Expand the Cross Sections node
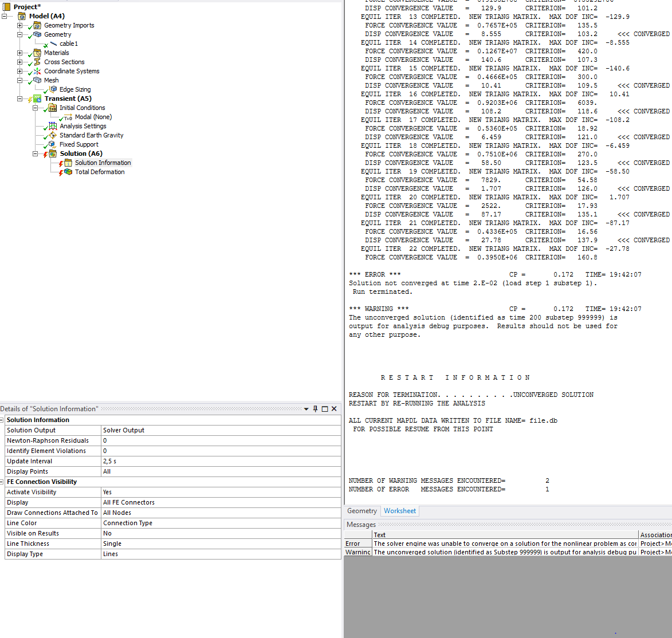Viewport: 672px width, 638px height. pos(19,62)
